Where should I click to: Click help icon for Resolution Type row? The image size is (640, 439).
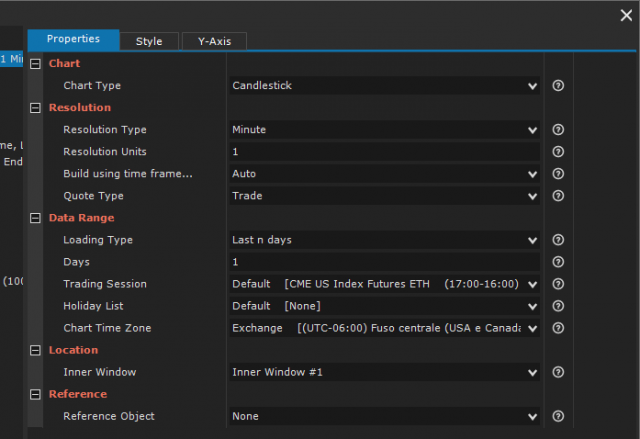[x=558, y=130]
